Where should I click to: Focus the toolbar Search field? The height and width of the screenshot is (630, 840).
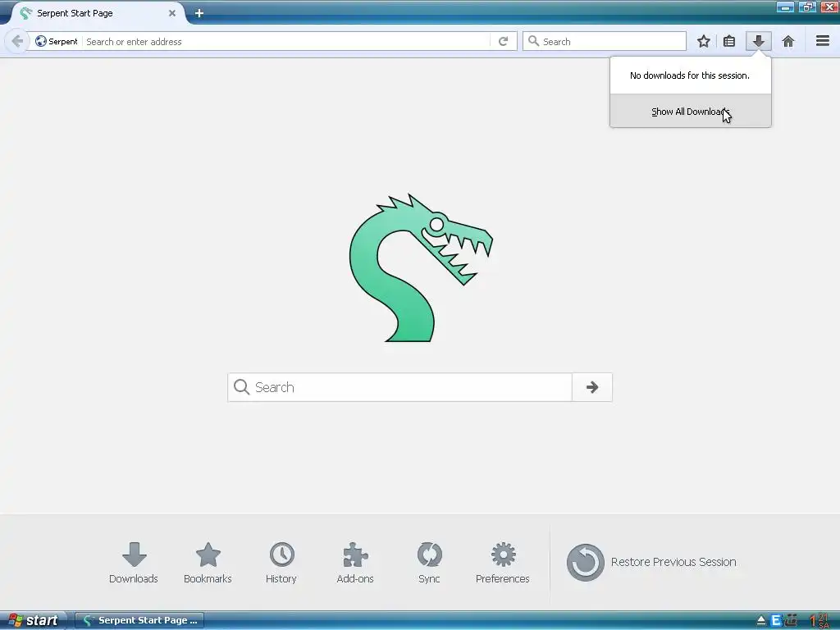[x=605, y=41]
